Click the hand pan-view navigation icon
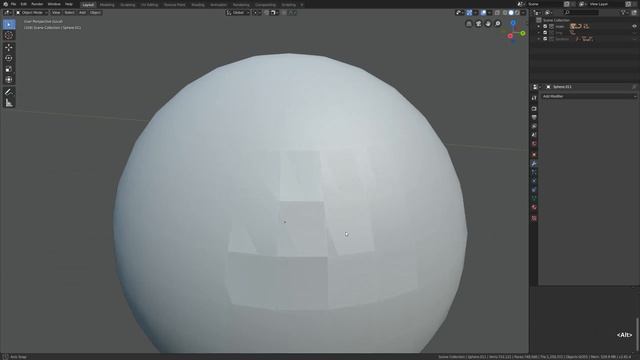 coord(488,24)
